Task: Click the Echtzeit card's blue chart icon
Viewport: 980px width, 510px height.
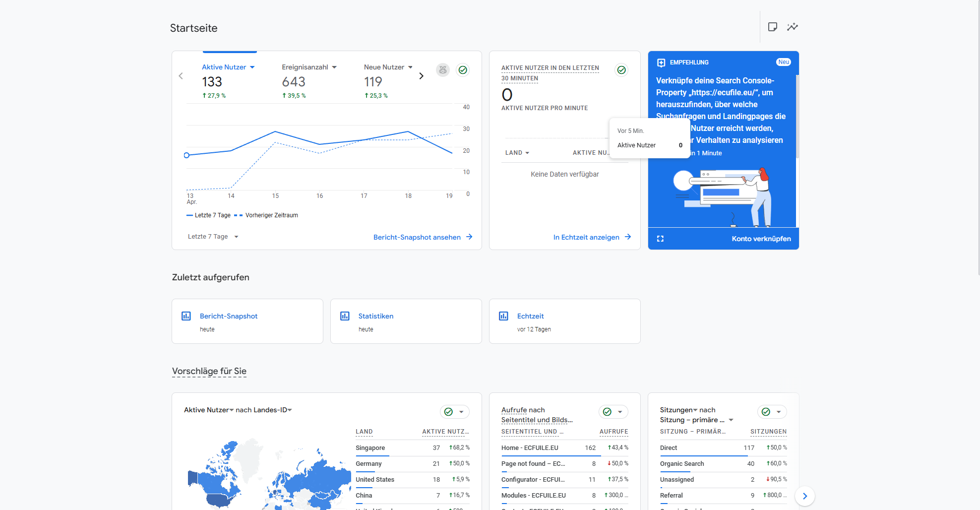Action: tap(504, 316)
